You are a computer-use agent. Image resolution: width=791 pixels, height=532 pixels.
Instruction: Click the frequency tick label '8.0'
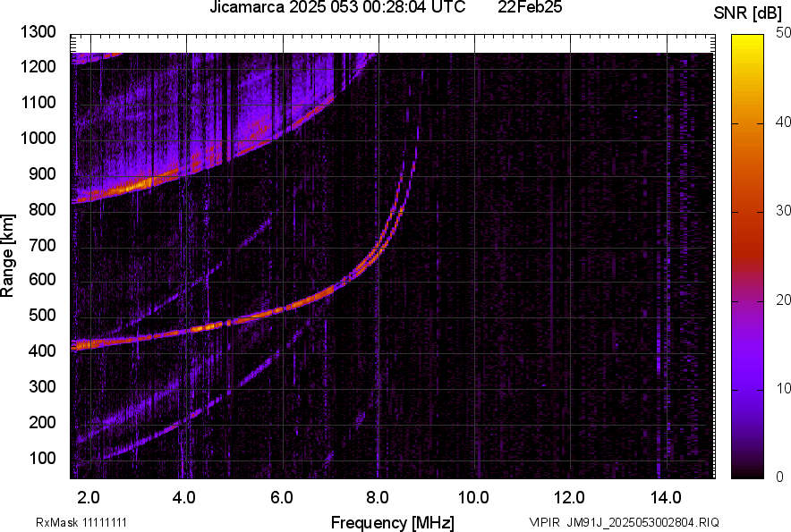click(x=378, y=498)
